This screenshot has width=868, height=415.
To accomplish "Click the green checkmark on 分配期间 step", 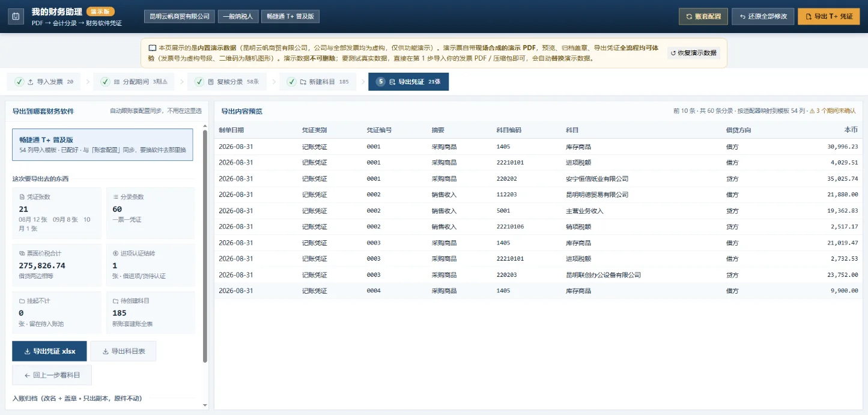I will click(x=106, y=82).
